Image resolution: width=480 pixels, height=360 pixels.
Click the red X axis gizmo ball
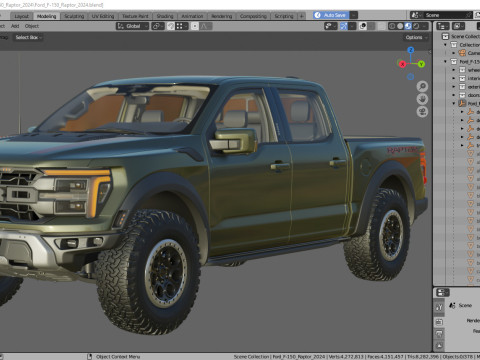click(402, 64)
